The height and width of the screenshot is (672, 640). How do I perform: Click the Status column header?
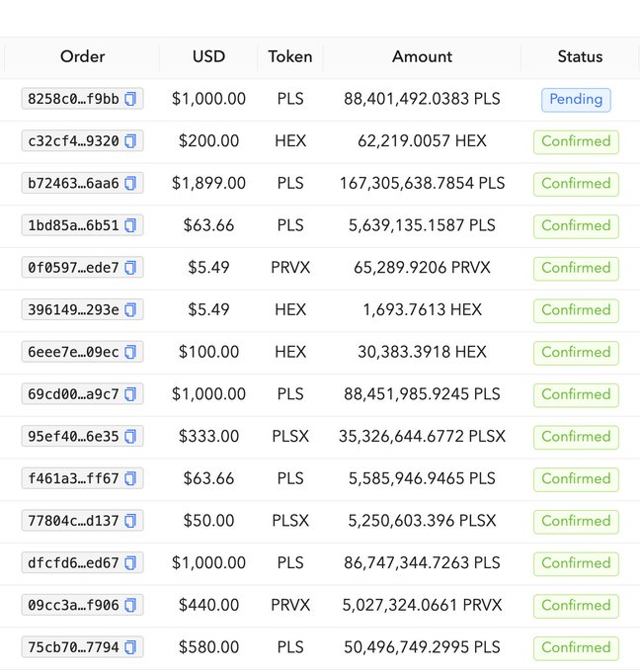(x=580, y=56)
